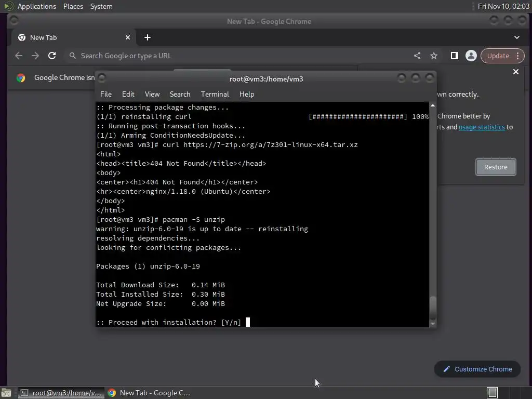Click the Chrome window title bar text
The image size is (532, 399).
tap(269, 21)
